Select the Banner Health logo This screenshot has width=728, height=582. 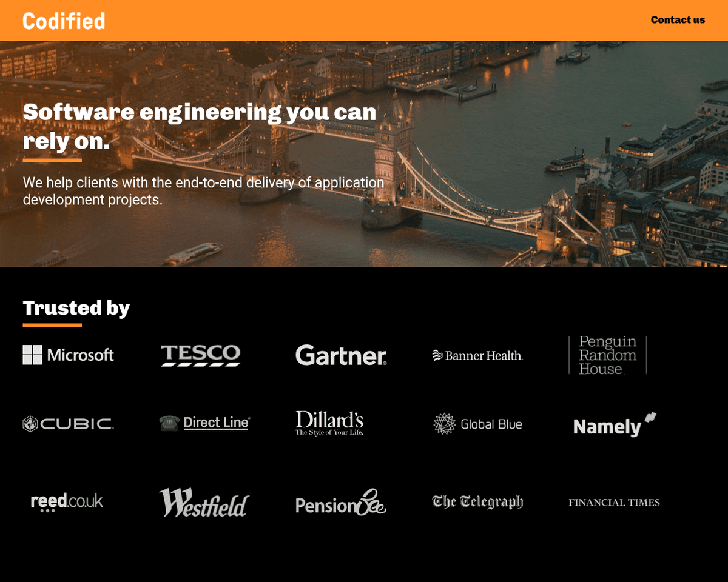point(477,356)
